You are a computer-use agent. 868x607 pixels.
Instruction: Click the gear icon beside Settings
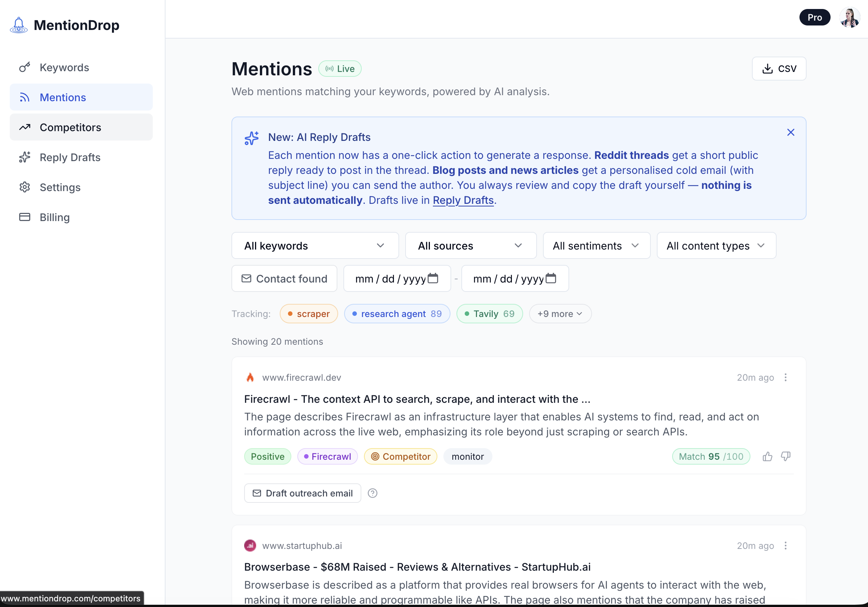click(25, 187)
